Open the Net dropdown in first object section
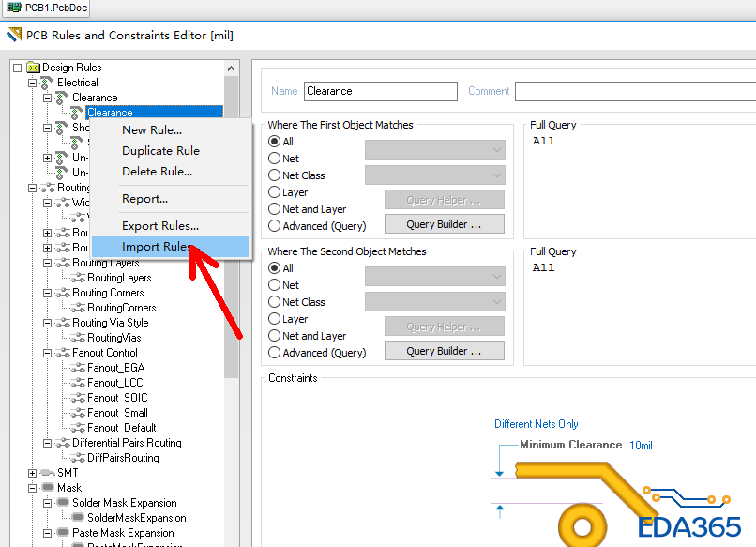The height and width of the screenshot is (547, 756). click(434, 150)
